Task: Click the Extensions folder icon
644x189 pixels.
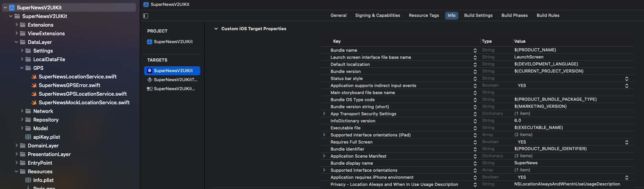Action: [x=23, y=25]
